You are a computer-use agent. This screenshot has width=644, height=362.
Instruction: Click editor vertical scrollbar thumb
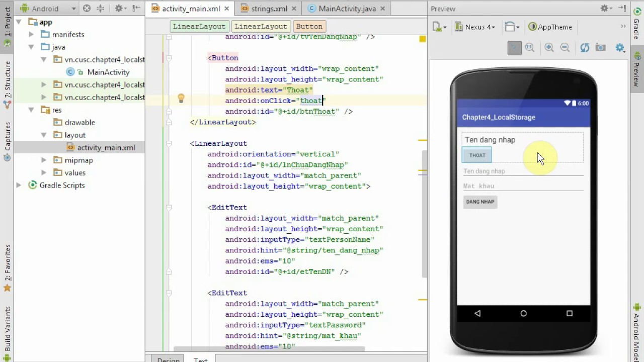coord(425,214)
